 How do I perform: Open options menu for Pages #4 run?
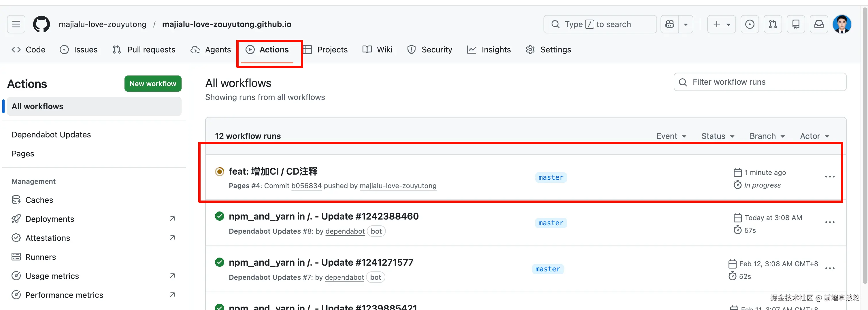point(830,177)
